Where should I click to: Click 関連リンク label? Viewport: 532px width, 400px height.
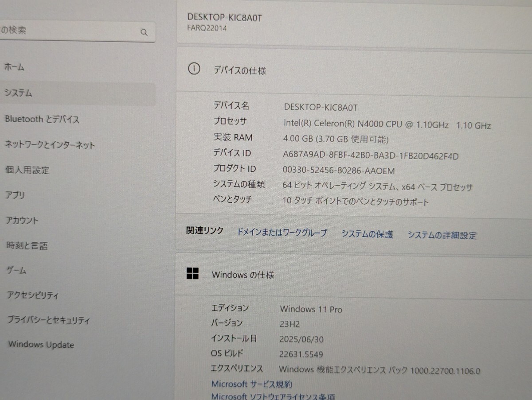click(x=205, y=231)
